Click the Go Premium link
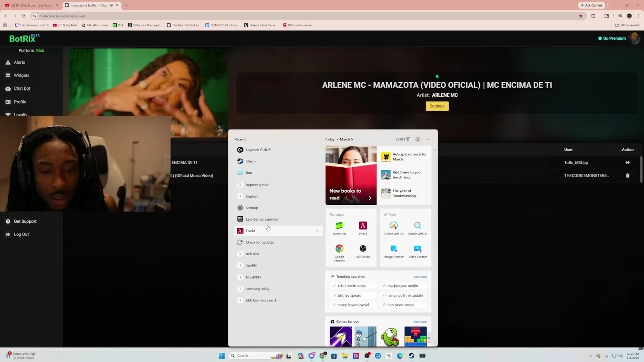Image resolution: width=644 pixels, height=362 pixels. 611,38
